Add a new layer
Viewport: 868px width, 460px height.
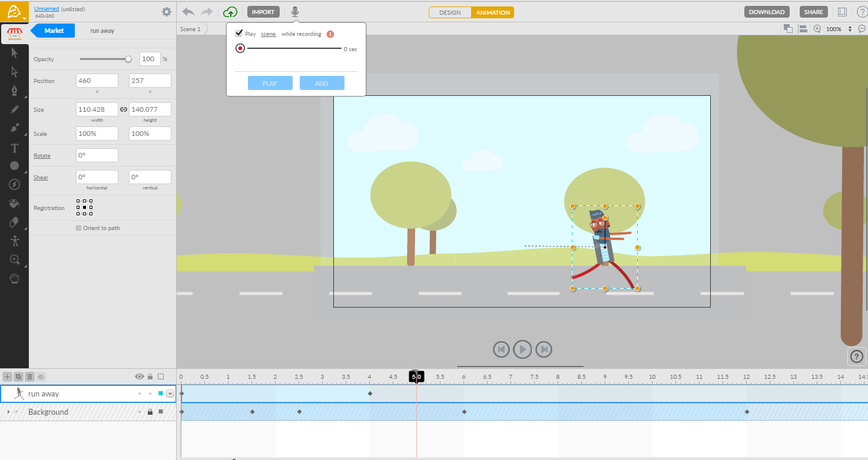click(7, 376)
